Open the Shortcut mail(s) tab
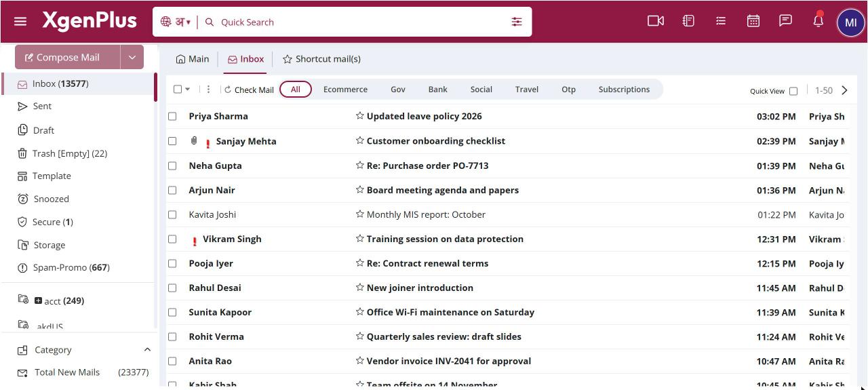868x390 pixels. coord(321,59)
